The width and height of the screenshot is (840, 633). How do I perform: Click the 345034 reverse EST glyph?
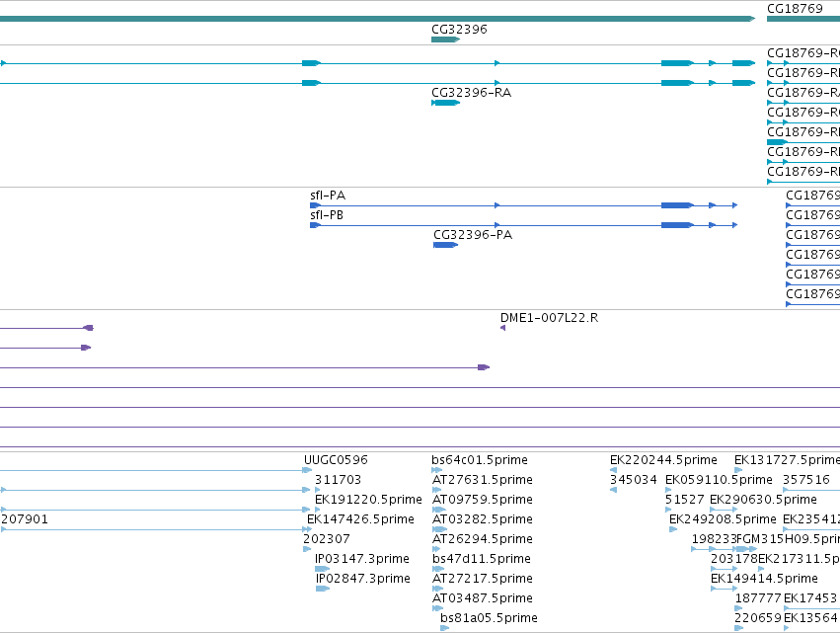click(613, 490)
